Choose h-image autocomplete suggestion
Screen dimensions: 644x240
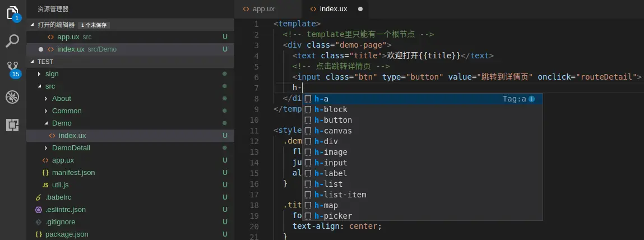click(422, 153)
